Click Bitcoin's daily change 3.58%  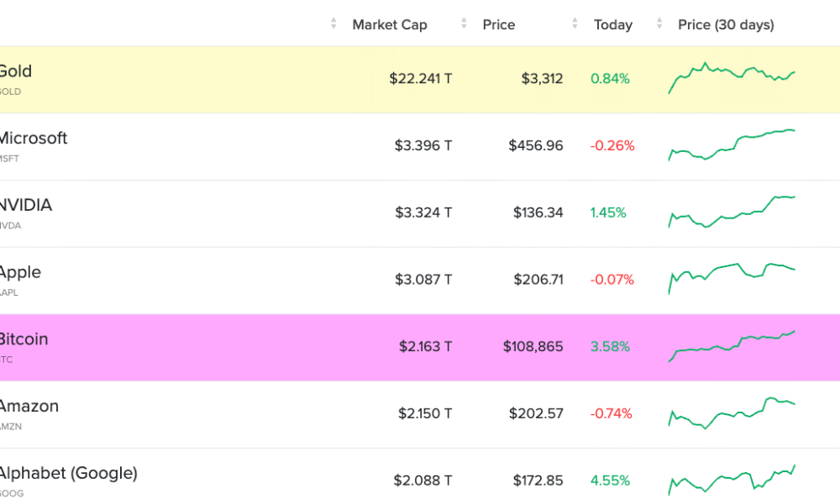pyautogui.click(x=610, y=347)
